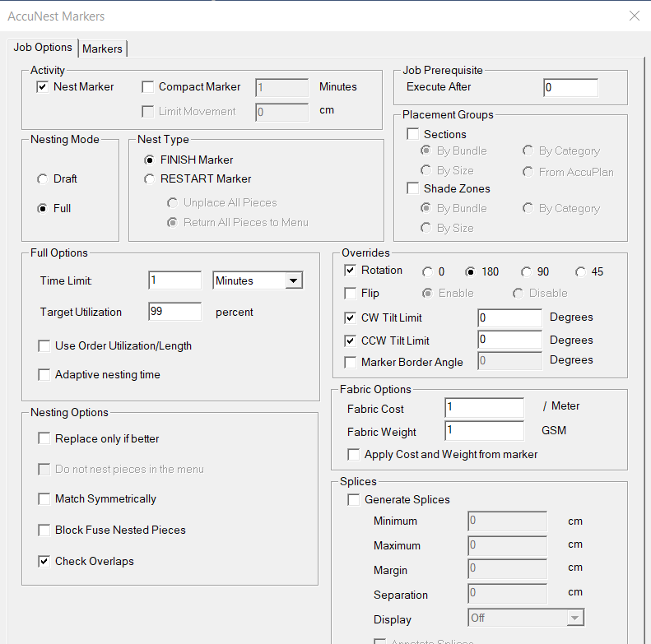Check the Generate Splices option

[354, 499]
